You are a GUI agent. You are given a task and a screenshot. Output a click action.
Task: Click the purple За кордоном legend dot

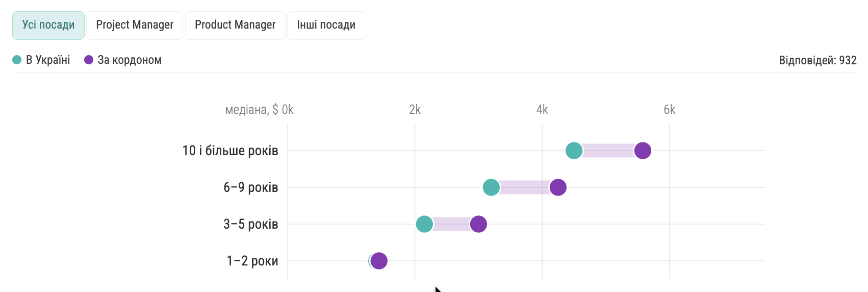coord(89,60)
